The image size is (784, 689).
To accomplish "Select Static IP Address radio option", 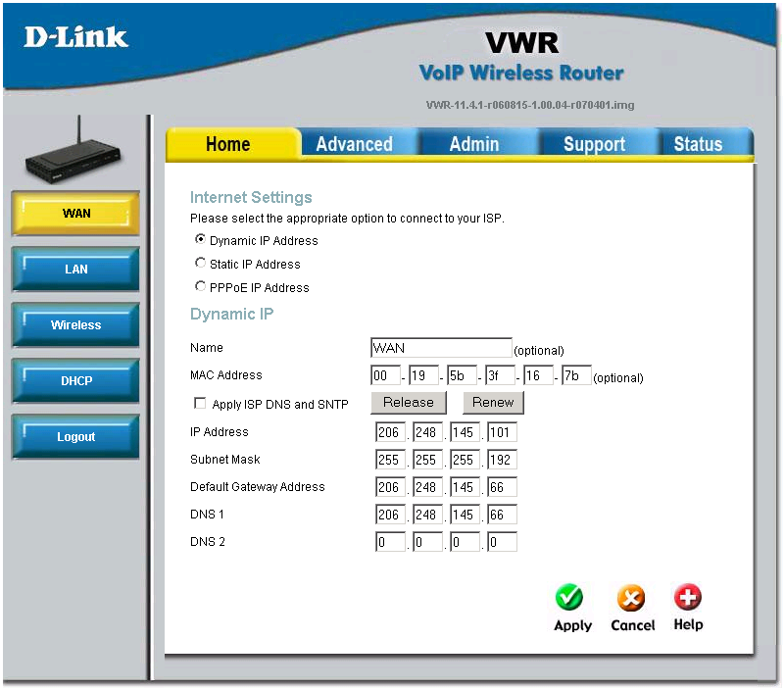I will click(x=200, y=263).
